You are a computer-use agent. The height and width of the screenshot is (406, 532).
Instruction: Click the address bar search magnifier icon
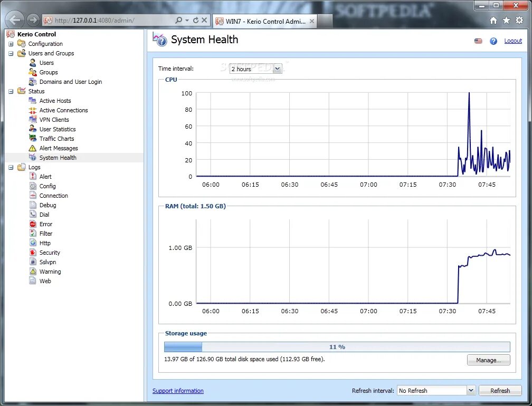pyautogui.click(x=179, y=21)
